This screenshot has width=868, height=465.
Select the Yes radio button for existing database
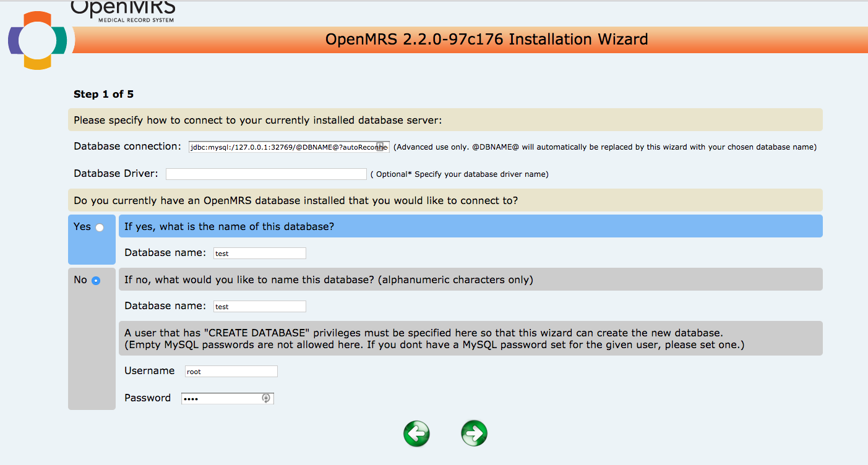[x=100, y=228]
